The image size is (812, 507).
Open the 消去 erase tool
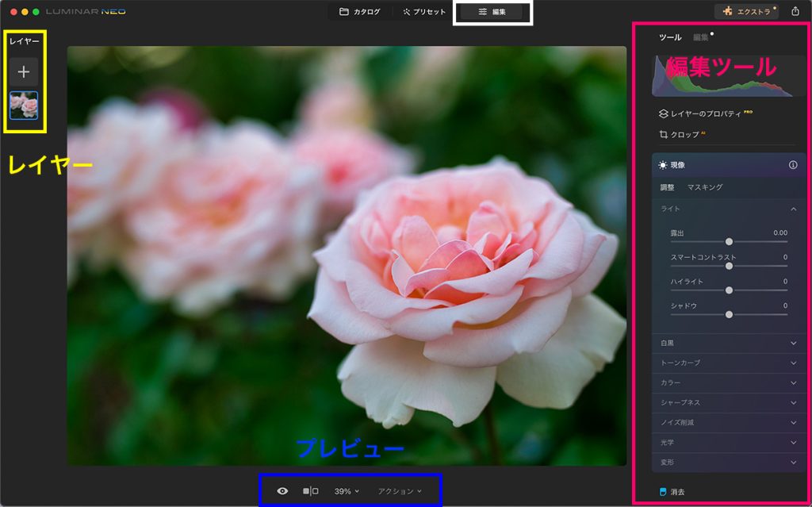coord(672,492)
